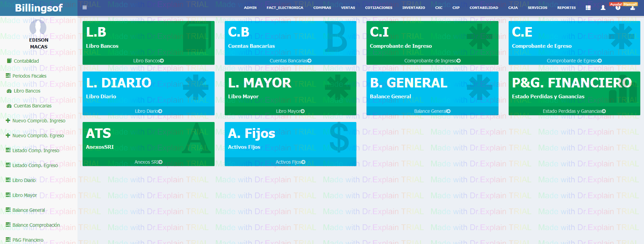
Task: Open Balance Comprobación in the sidebar
Action: pyautogui.click(x=36, y=225)
